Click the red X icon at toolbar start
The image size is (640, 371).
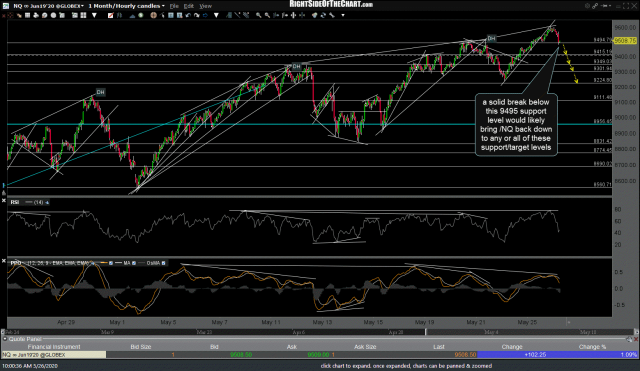4,16
